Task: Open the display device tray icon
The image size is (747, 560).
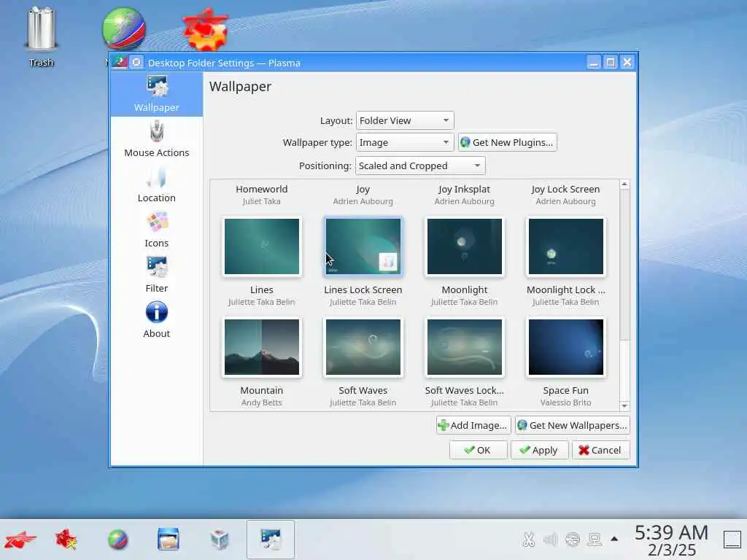Action: tap(595, 540)
